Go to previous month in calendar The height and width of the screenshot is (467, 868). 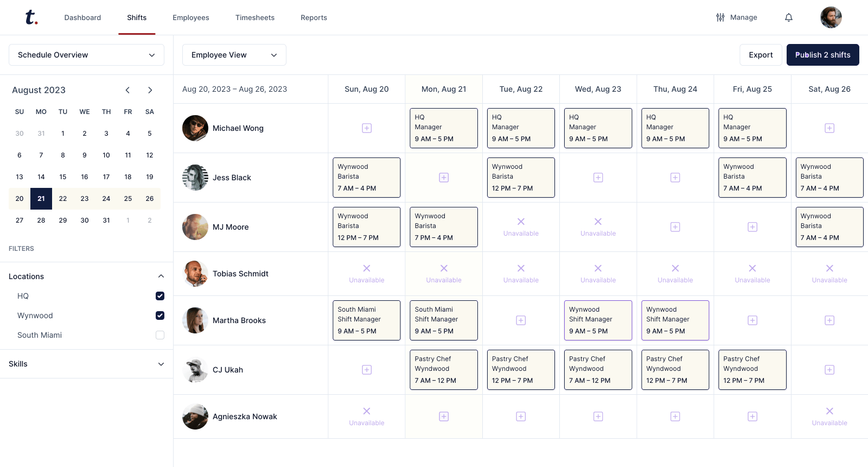click(127, 90)
